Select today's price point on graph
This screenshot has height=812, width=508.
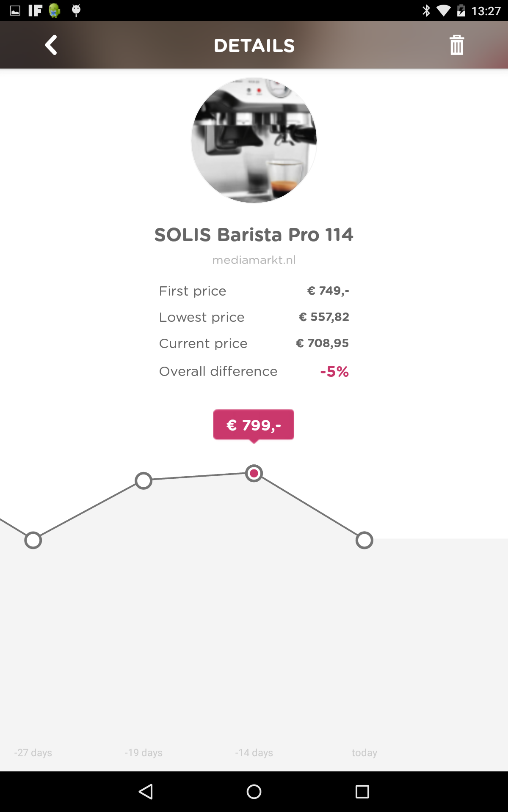point(364,540)
